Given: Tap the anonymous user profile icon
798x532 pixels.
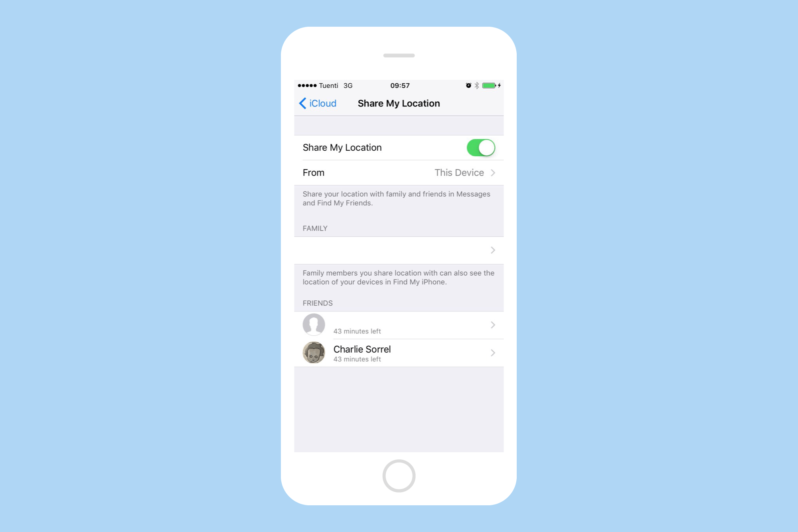Looking at the screenshot, I should coord(313,324).
